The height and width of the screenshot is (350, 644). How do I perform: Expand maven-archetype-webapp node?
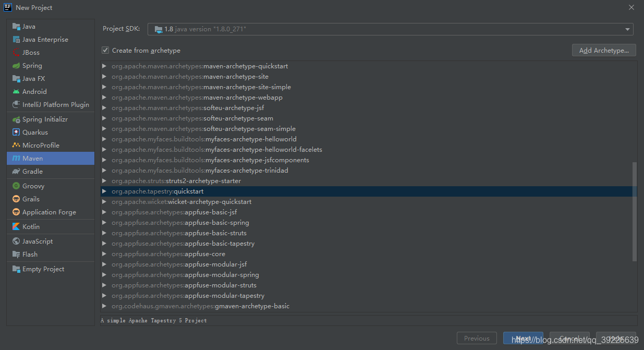tap(104, 98)
